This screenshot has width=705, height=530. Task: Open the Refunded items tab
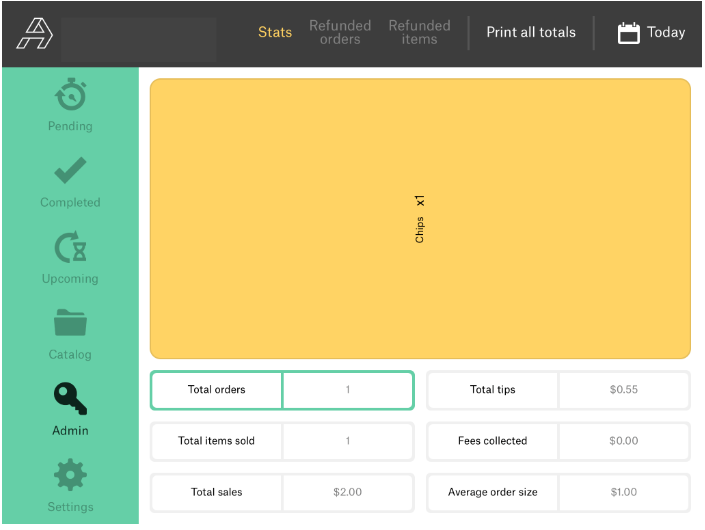click(x=419, y=32)
